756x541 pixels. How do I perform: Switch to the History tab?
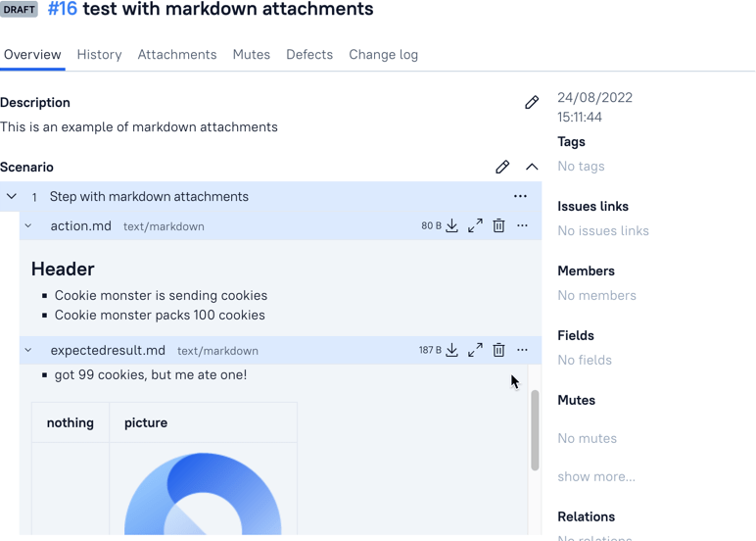tap(100, 55)
